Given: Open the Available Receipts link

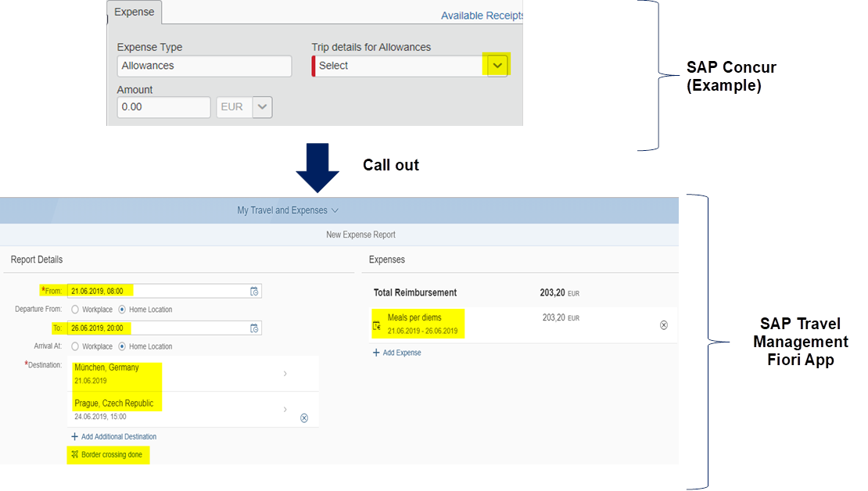Looking at the screenshot, I should [x=482, y=16].
